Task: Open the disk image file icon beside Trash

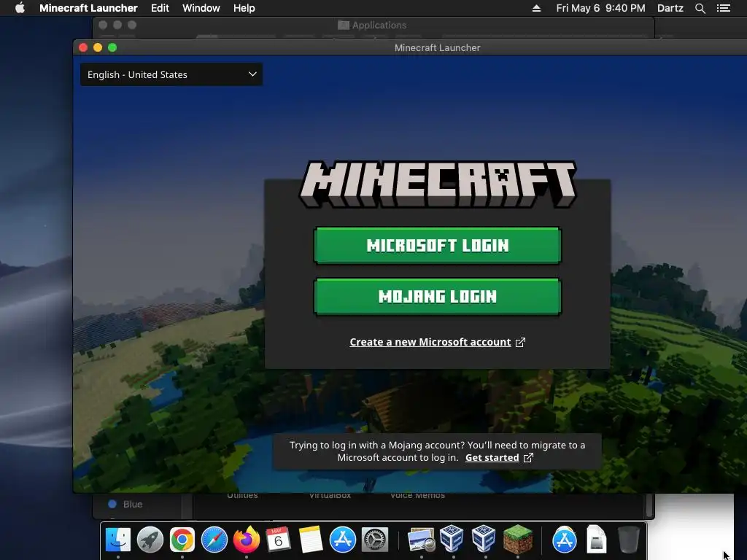Action: (597, 540)
